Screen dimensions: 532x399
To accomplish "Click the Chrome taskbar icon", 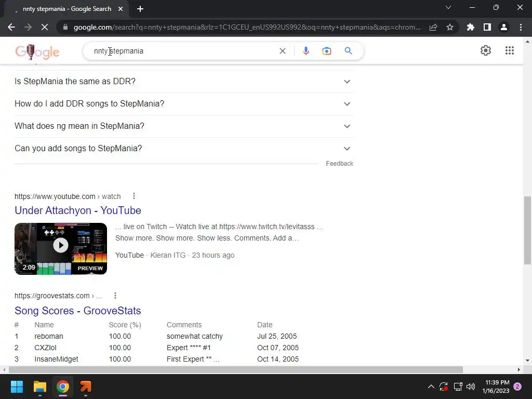I will (63, 387).
